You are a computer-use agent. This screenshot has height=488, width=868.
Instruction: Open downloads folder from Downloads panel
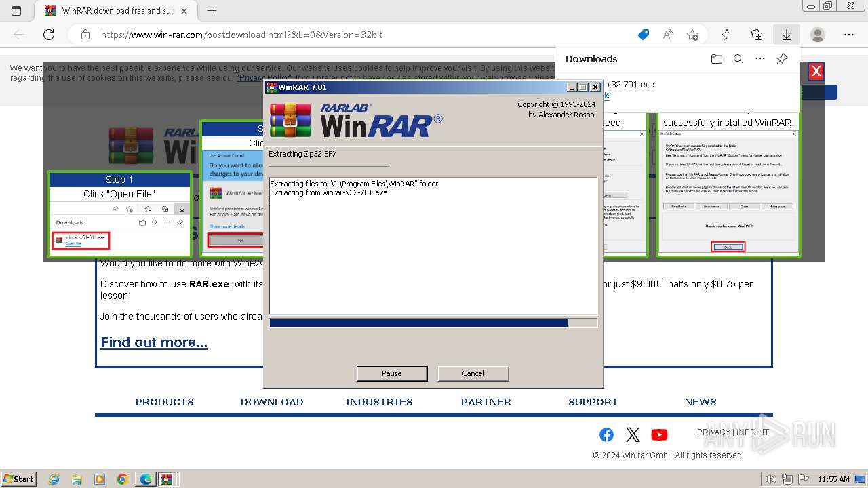point(717,59)
